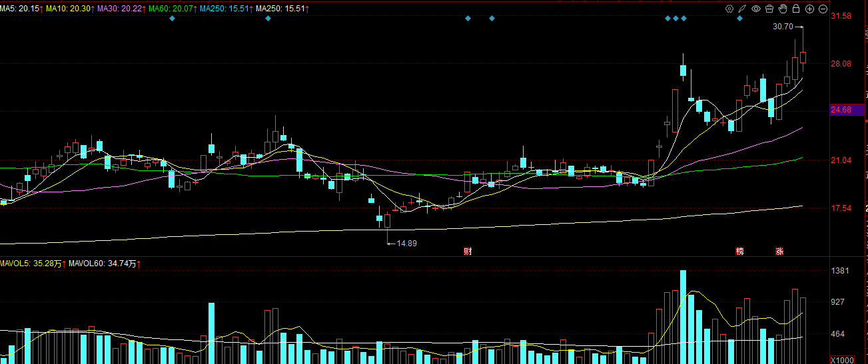Click the leftmost blue diamond event marker
Viewport: 868px width, 364px height.
[x=172, y=18]
